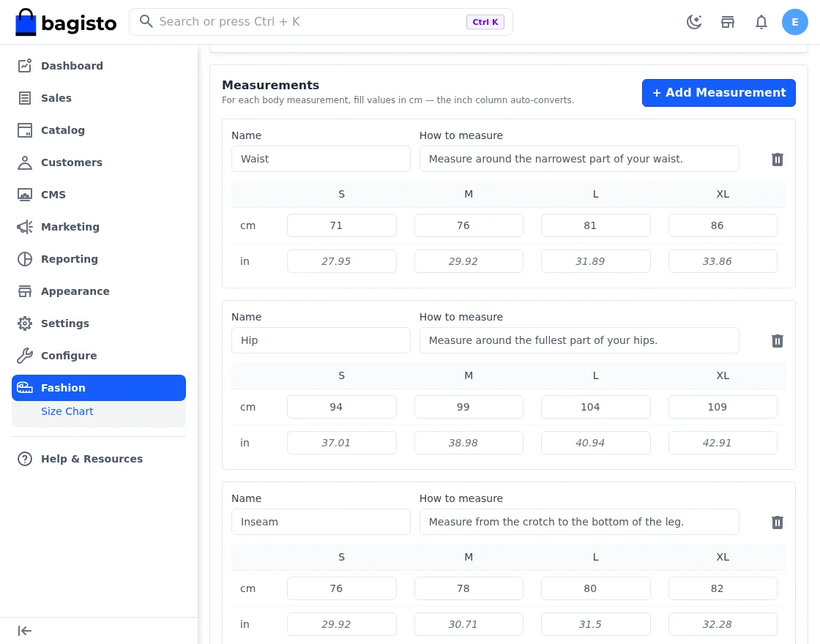Image resolution: width=820 pixels, height=644 pixels.
Task: Click the bagisto logo
Action: (x=66, y=22)
